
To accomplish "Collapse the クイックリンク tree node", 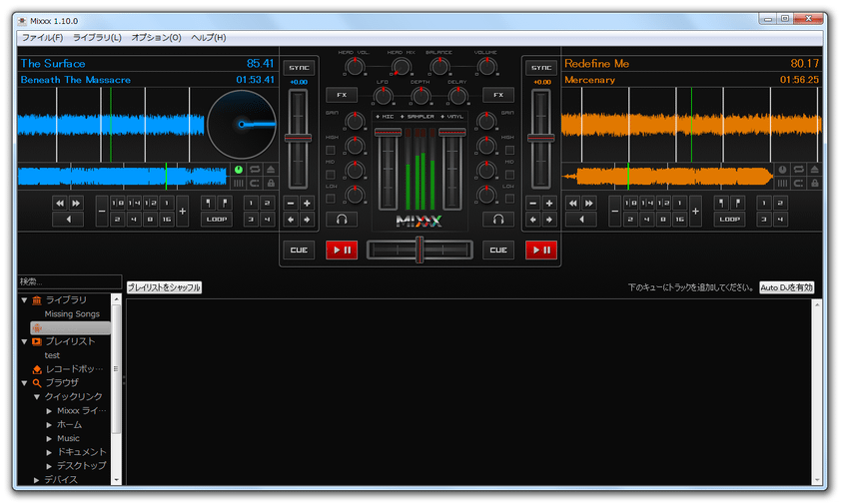I will click(x=37, y=397).
